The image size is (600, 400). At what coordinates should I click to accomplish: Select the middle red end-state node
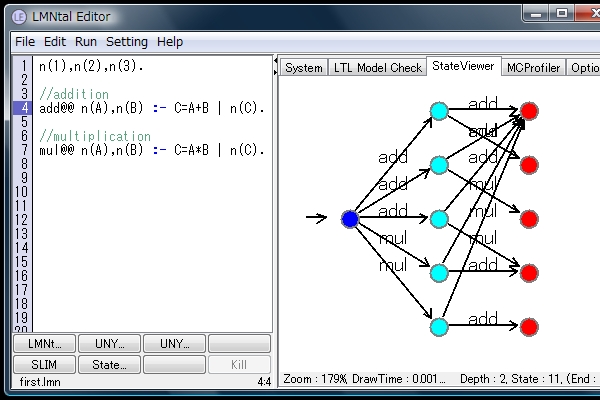(529, 218)
